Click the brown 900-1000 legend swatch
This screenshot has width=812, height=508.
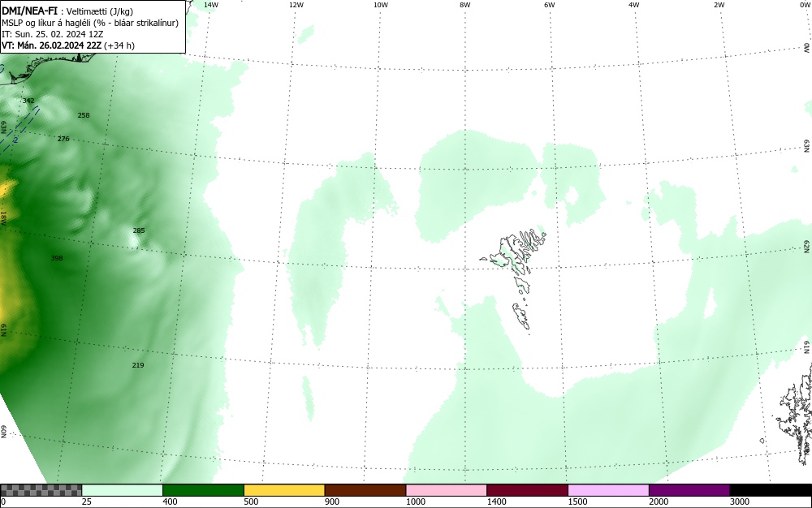pos(365,490)
